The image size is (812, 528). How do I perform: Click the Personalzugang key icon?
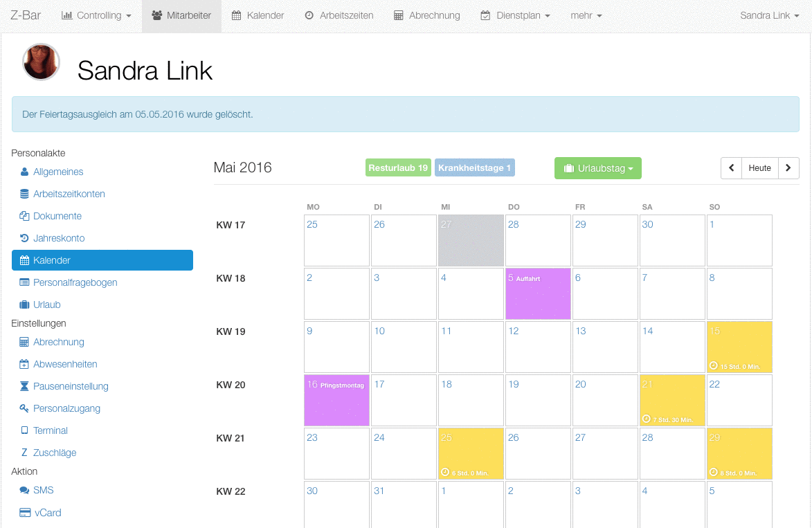(x=24, y=408)
